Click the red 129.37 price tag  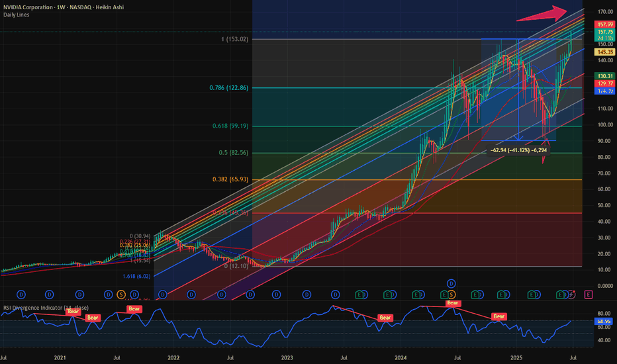pos(605,83)
